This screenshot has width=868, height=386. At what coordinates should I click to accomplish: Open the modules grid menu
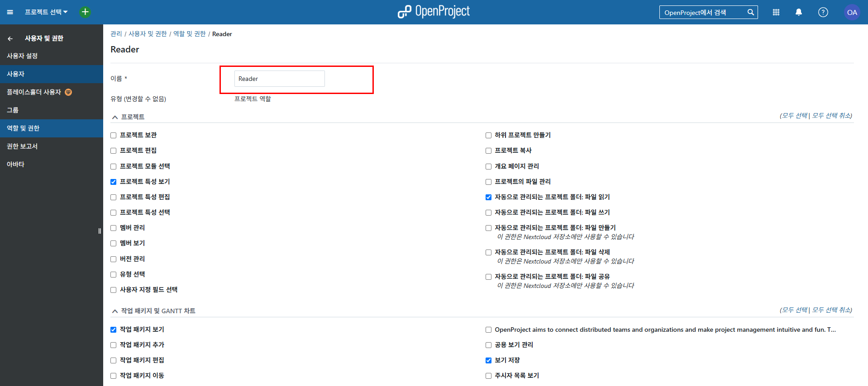tap(776, 12)
